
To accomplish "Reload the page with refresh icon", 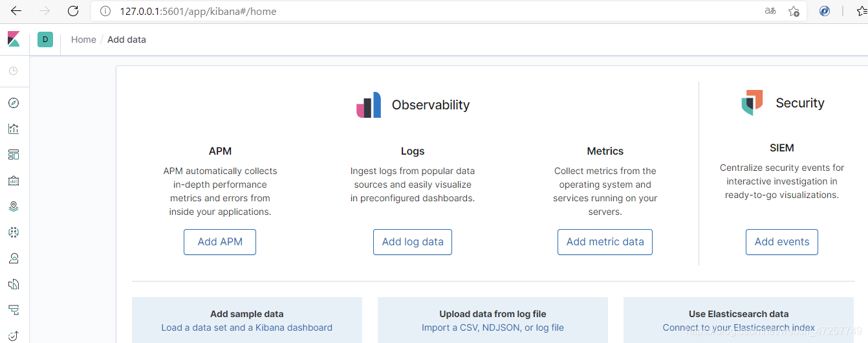I will pyautogui.click(x=73, y=11).
